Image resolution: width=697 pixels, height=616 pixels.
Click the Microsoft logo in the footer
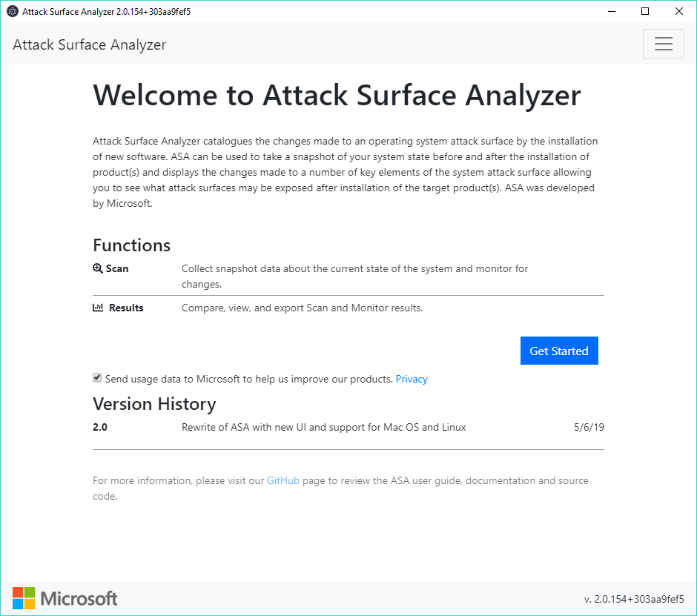pos(65,598)
